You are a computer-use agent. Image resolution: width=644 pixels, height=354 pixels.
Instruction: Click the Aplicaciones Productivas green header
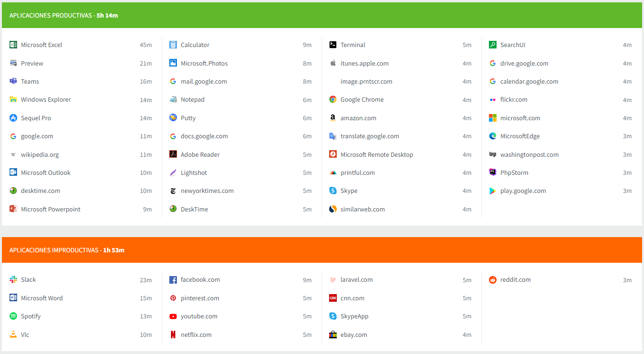tap(322, 15)
